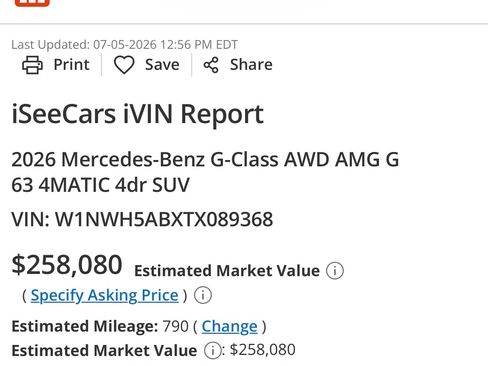This screenshot has width=488, height=366.
Task: Click the iSeeCars iVIN Report heading
Action: click(x=138, y=114)
